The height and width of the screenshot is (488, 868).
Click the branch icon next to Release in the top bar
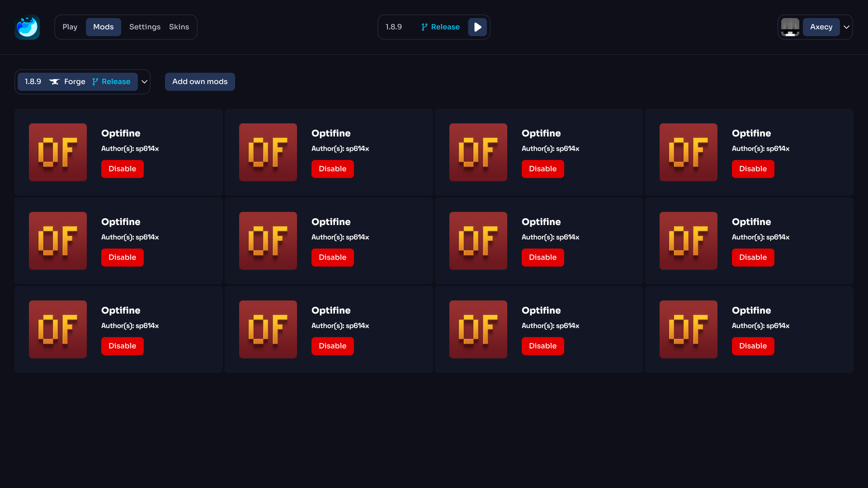424,27
